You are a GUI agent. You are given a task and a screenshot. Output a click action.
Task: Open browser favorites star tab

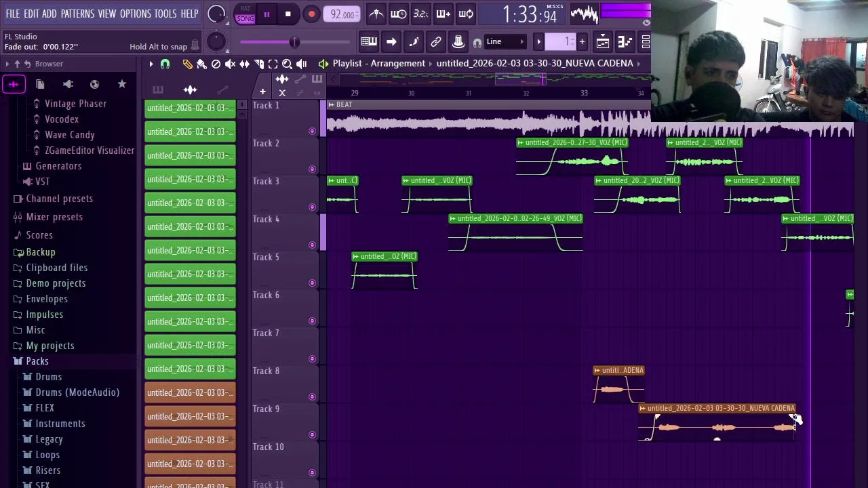[x=122, y=84]
